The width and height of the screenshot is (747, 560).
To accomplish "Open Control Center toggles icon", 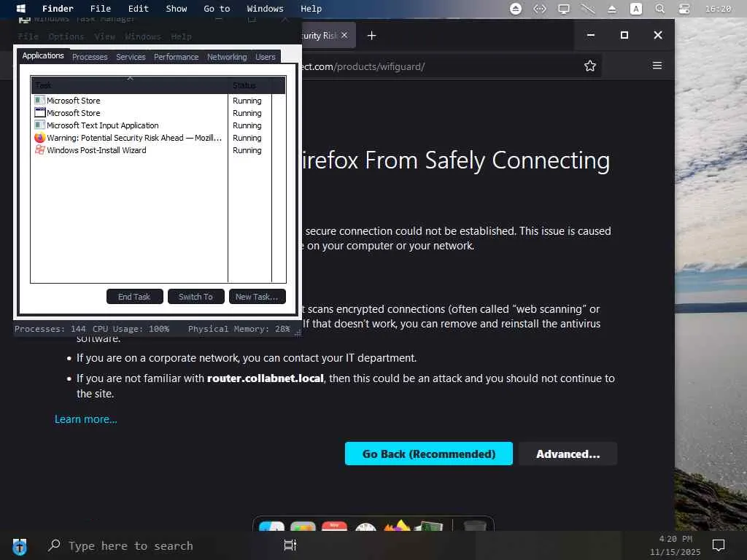I will 684,9.
